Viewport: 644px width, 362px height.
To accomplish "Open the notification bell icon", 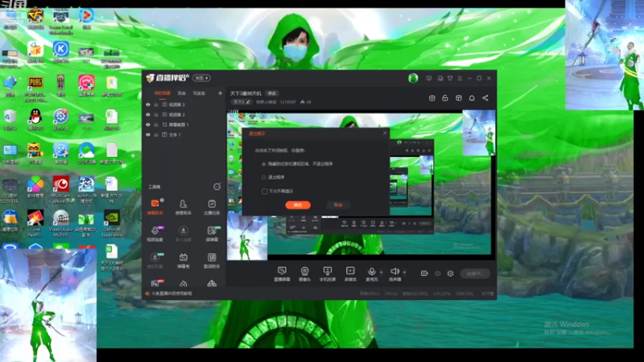I will coord(472,98).
